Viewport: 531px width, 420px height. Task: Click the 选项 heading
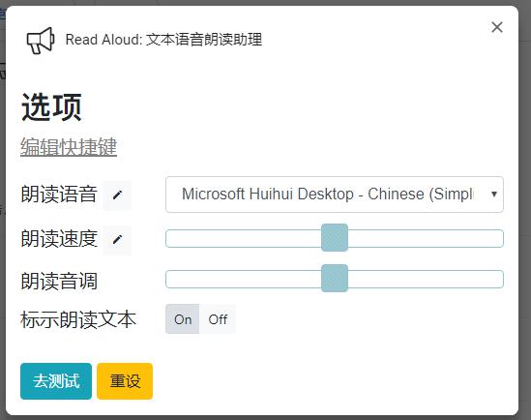(51, 107)
